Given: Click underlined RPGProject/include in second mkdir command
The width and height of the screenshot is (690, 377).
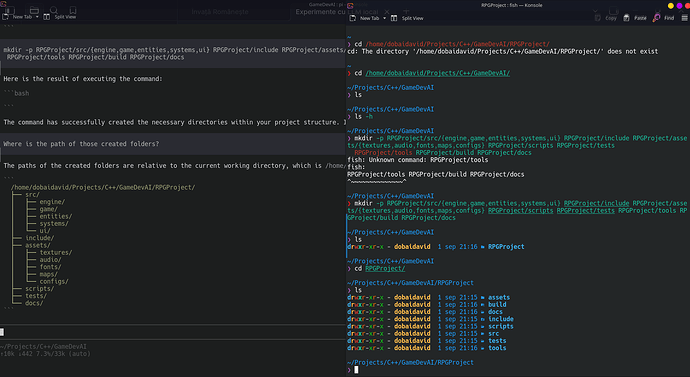Looking at the screenshot, I should pos(596,203).
